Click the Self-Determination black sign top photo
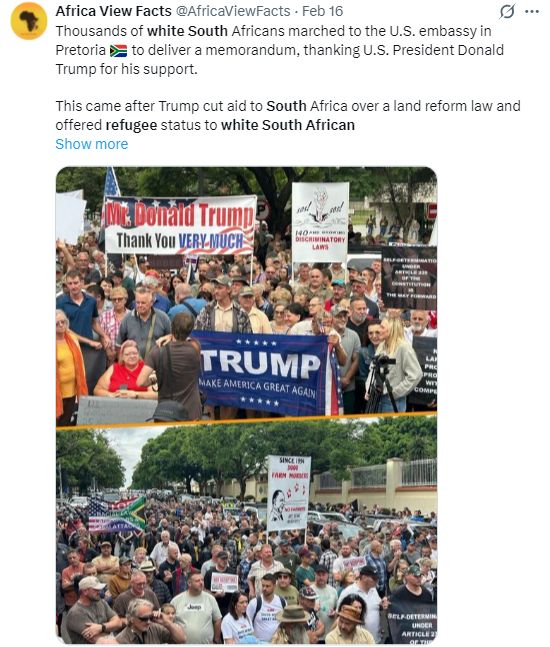This screenshot has width=550, height=647. tap(409, 278)
